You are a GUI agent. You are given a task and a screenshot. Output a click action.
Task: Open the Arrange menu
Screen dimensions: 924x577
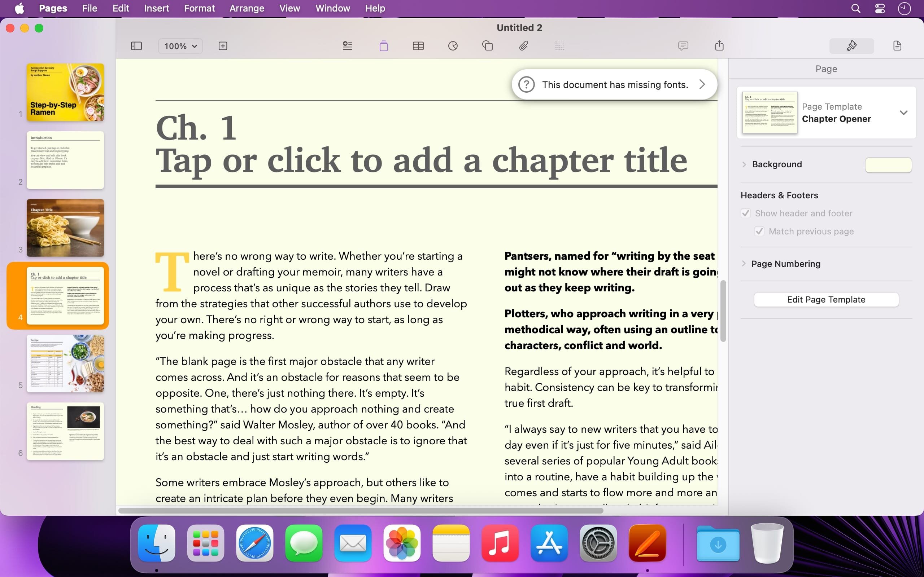pos(247,8)
